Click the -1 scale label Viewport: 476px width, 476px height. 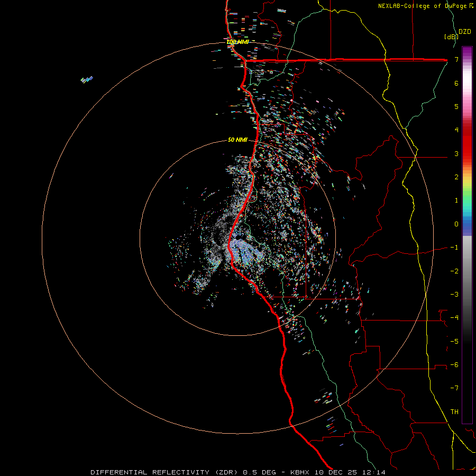click(x=454, y=248)
